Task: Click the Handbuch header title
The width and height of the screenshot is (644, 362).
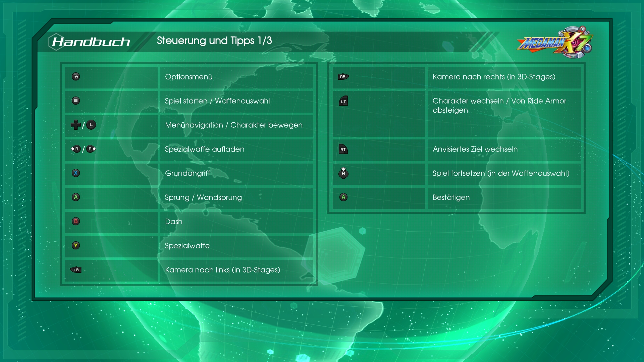Action: (91, 42)
